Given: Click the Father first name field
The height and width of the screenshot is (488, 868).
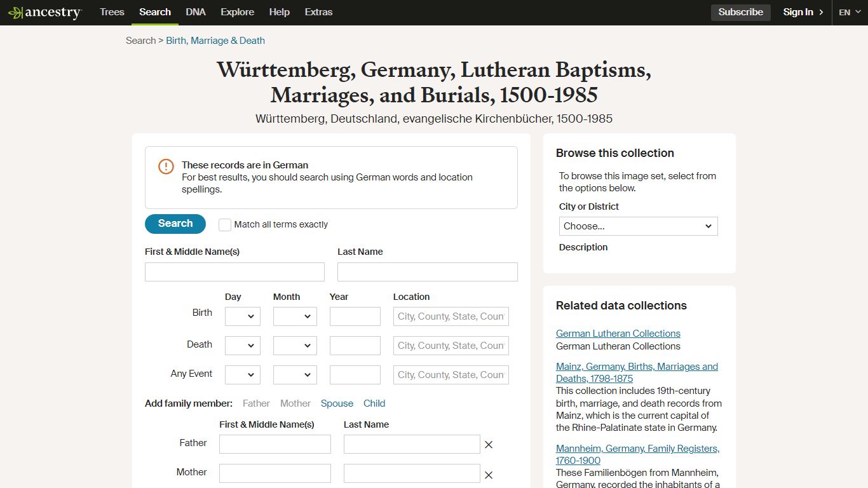Looking at the screenshot, I should (275, 444).
